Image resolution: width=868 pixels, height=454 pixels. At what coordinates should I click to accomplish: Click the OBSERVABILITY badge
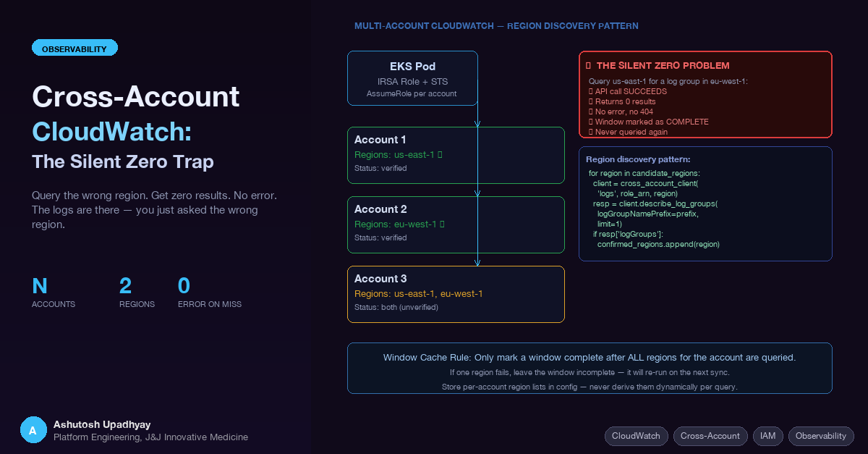(x=75, y=49)
